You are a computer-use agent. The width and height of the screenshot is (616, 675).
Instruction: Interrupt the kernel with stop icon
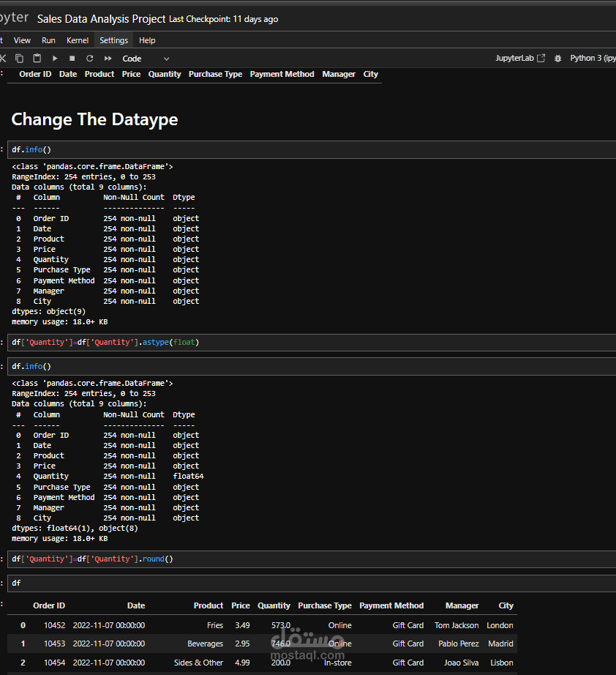72,58
